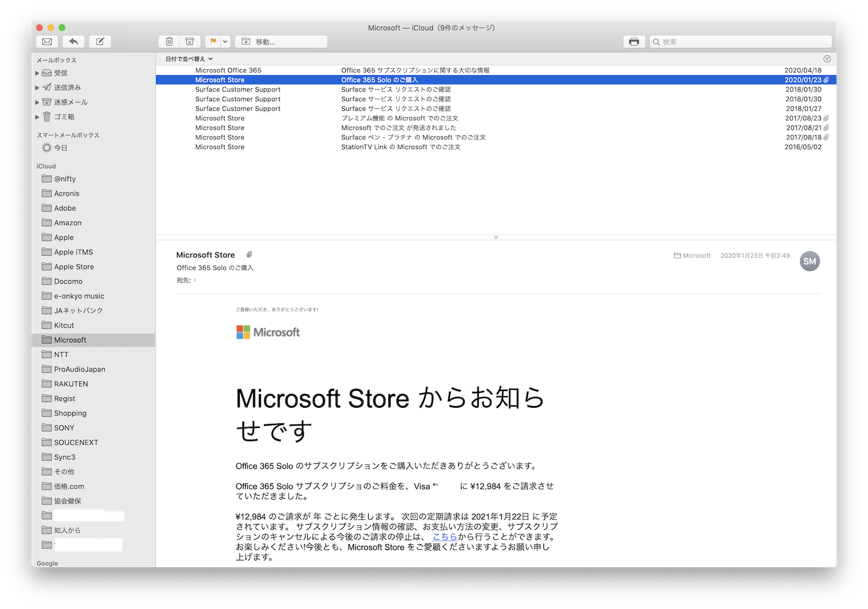Open Surface Customer Support message dated 2018/01/27

(x=496, y=109)
